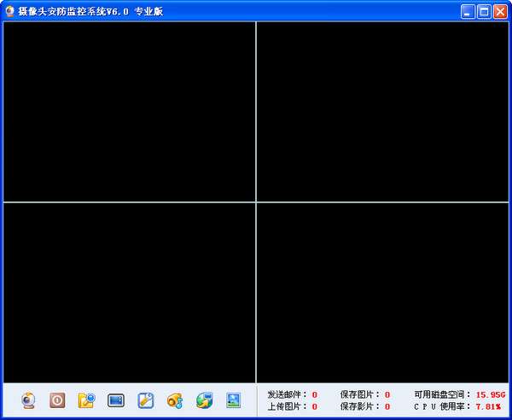
Task: Click the blue monitor screen icon
Action: (x=116, y=400)
